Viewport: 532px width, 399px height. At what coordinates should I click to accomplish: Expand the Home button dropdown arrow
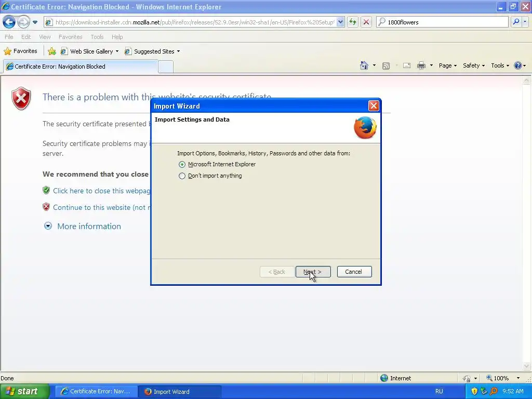coord(374,65)
